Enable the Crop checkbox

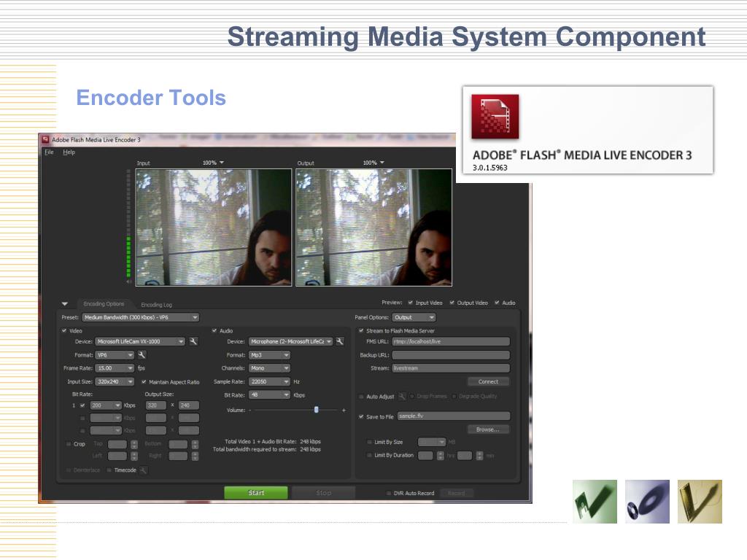click(69, 444)
